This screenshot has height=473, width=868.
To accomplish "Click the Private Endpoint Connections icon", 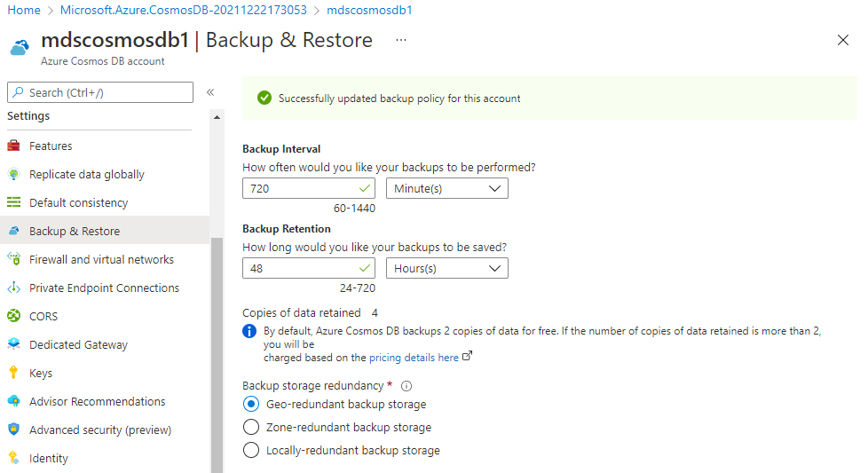I will 14,288.
